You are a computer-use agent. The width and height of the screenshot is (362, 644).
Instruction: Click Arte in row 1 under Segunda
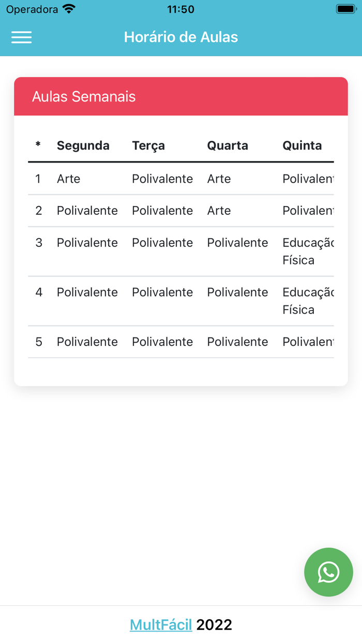(x=68, y=179)
